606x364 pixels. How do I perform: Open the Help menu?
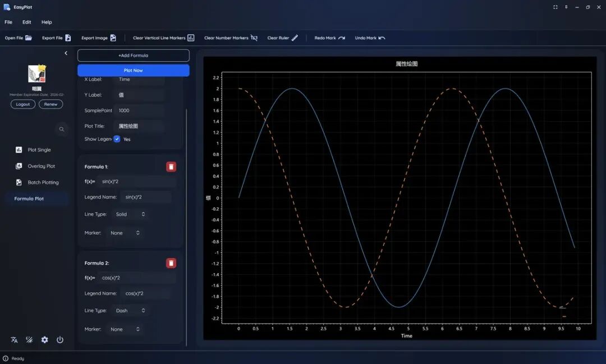point(47,22)
